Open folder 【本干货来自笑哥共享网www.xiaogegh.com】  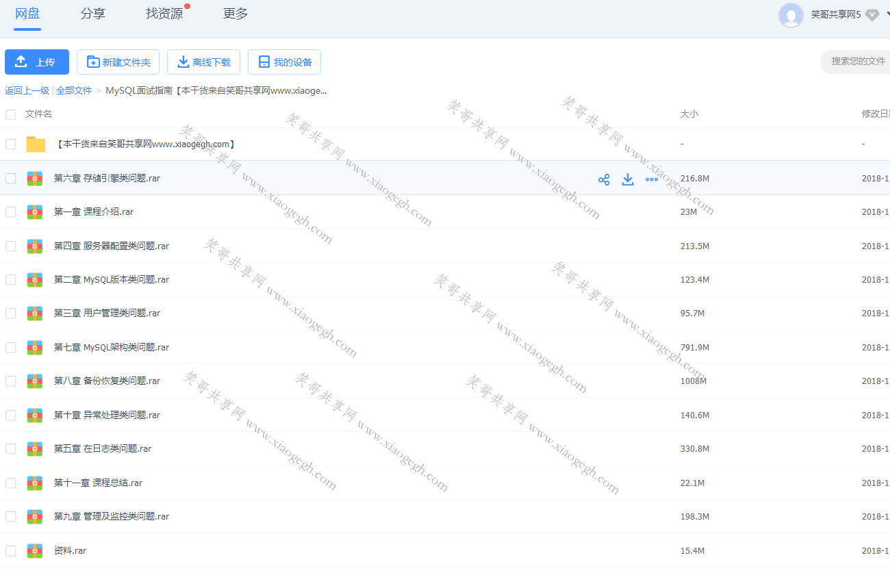click(146, 144)
